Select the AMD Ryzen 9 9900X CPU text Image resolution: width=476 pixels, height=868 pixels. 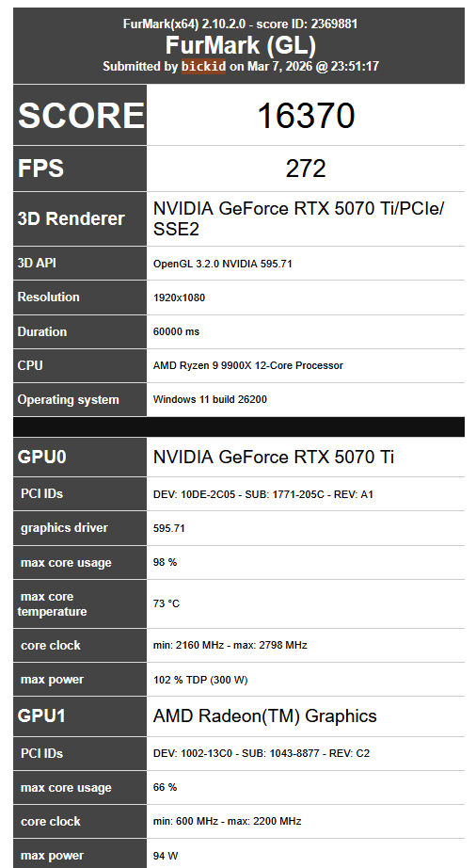pyautogui.click(x=247, y=366)
